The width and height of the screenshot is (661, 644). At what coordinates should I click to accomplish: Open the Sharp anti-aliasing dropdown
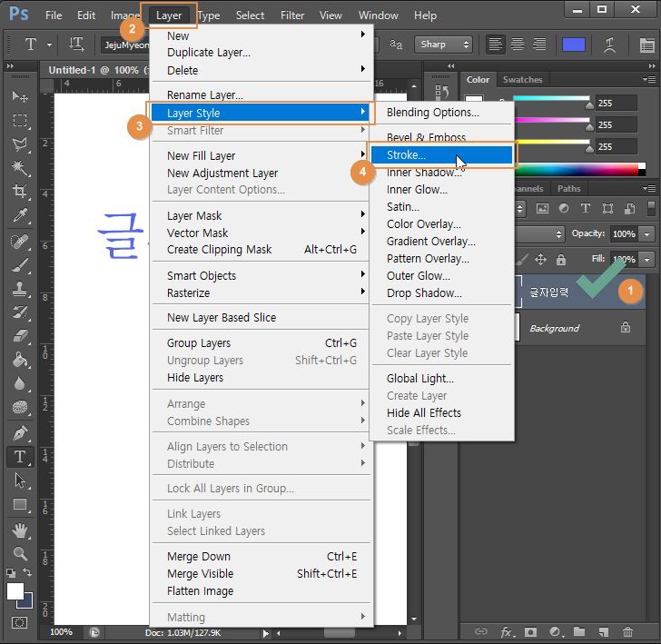click(443, 45)
